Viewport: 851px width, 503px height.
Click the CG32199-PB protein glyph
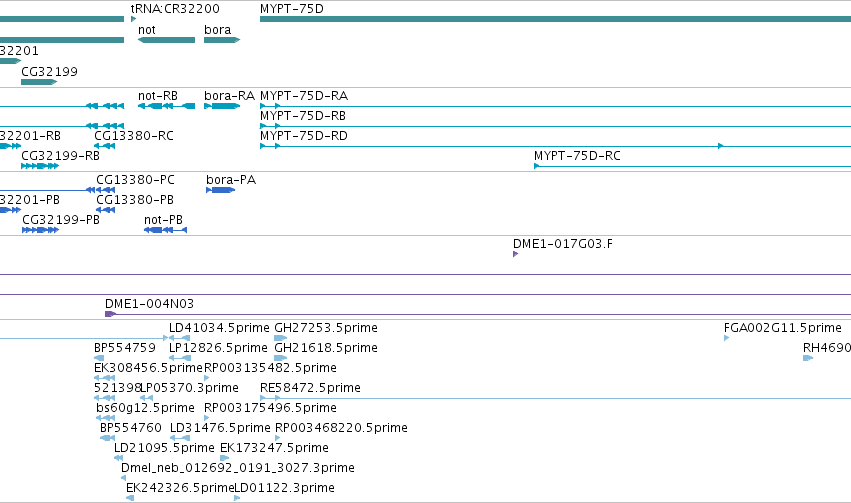[40, 230]
